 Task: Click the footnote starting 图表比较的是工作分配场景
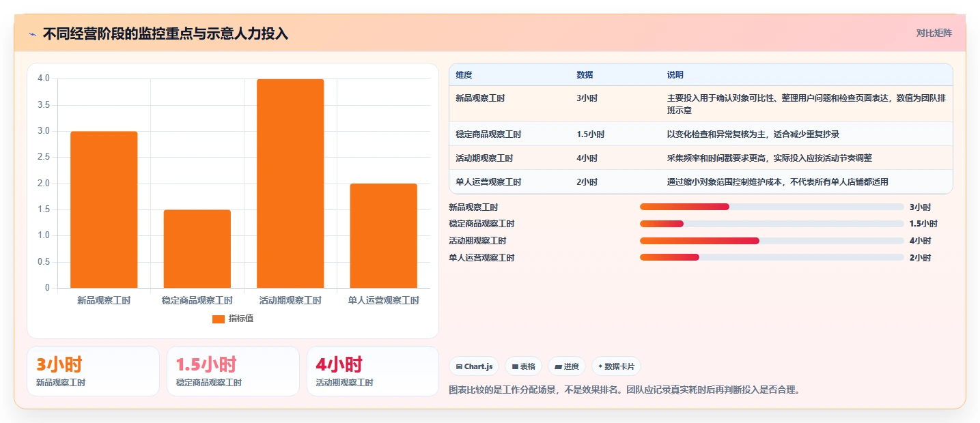(x=624, y=390)
